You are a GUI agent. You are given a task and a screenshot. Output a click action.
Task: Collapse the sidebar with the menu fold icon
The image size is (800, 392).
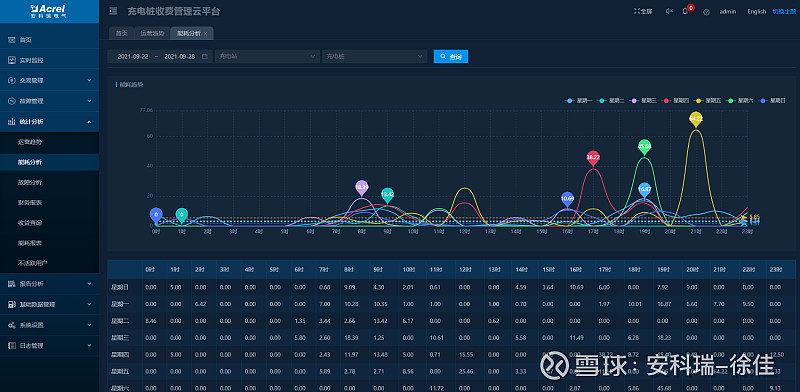113,11
